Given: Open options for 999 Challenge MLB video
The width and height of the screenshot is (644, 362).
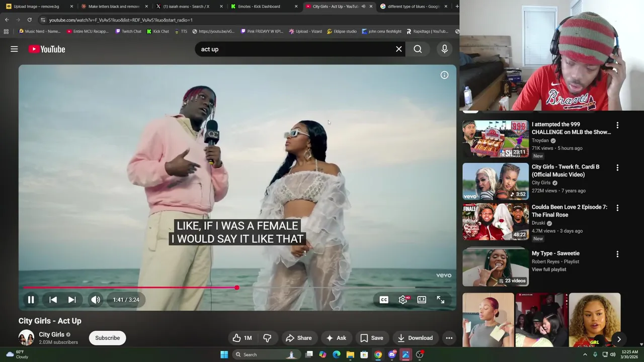Looking at the screenshot, I should [x=617, y=125].
